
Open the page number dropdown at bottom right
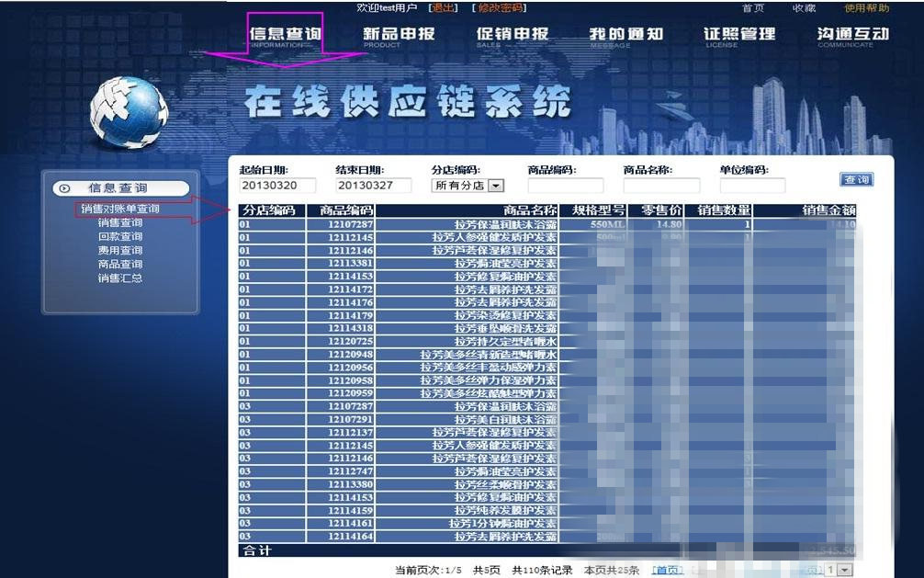pos(844,571)
